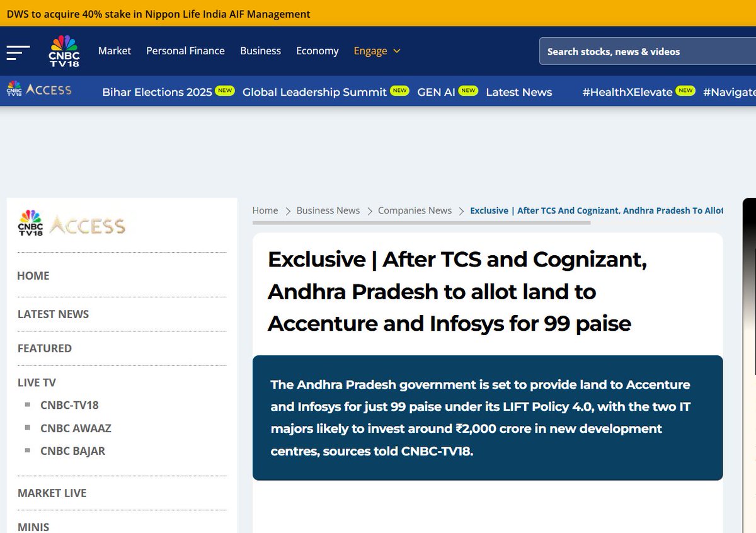Screen dimensions: 756x533
Task: Go to Home breadcrumb
Action: click(265, 210)
